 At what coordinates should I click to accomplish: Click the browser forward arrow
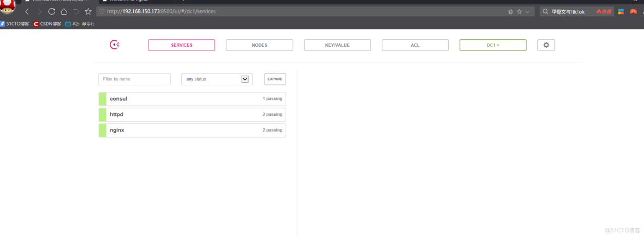click(x=39, y=11)
